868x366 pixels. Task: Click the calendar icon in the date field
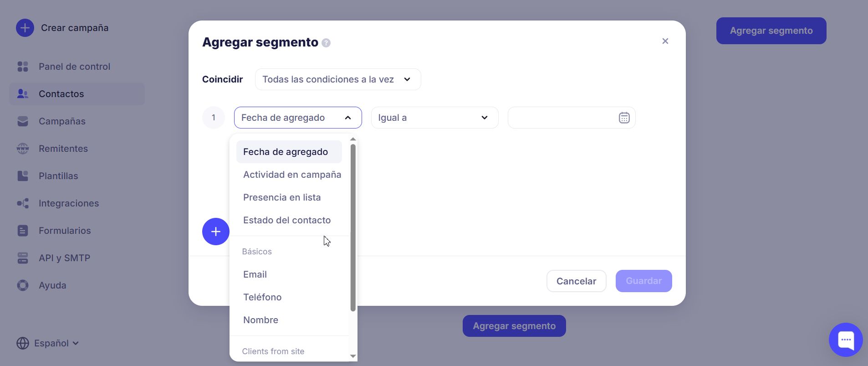pos(624,118)
